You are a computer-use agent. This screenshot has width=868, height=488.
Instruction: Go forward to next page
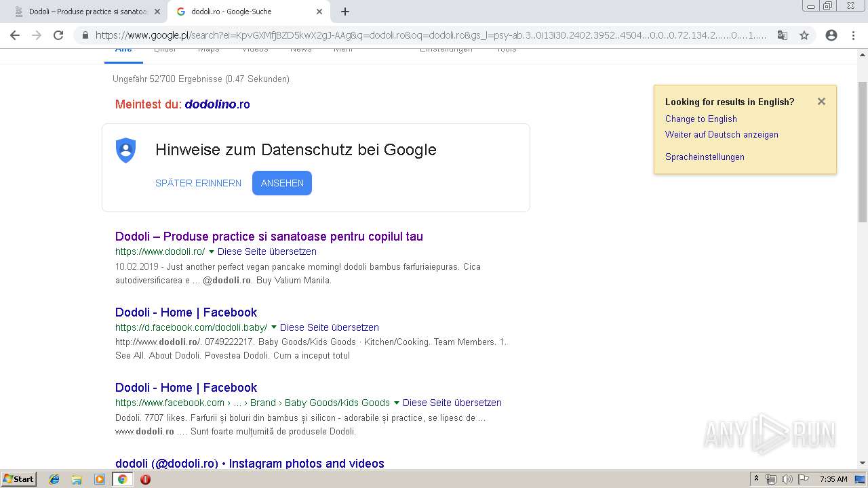coord(37,35)
